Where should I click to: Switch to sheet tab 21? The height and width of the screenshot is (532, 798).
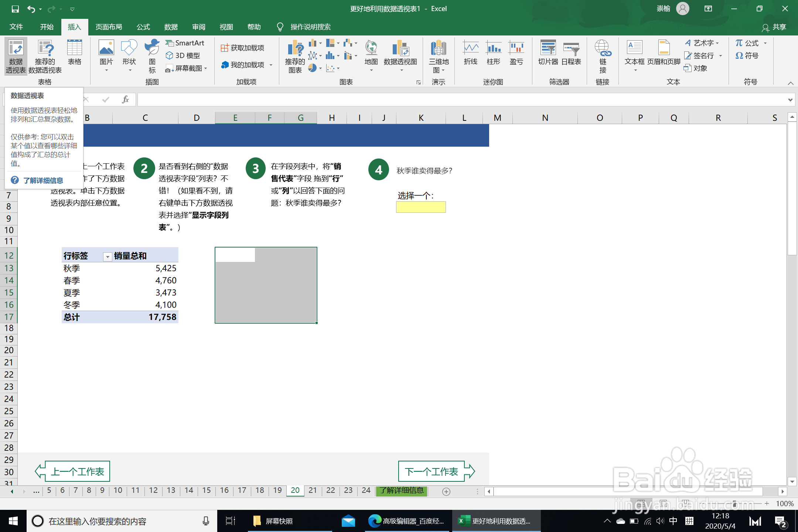coord(313,490)
